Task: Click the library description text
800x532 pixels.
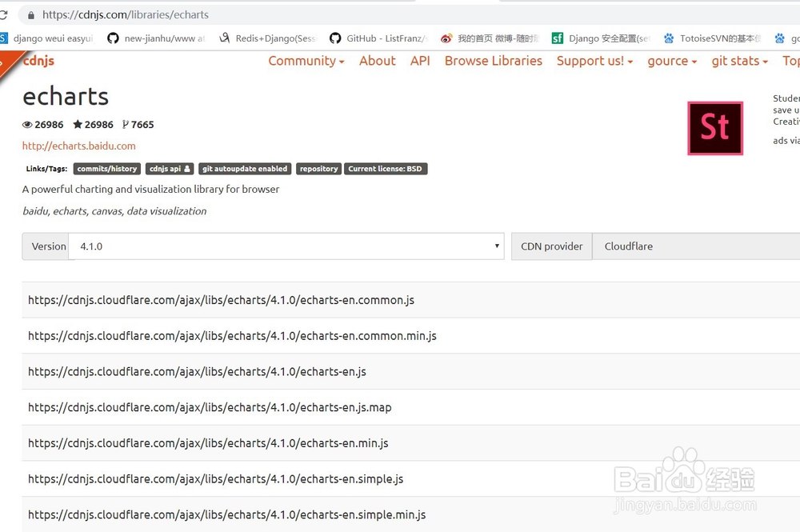Action: coord(150,190)
